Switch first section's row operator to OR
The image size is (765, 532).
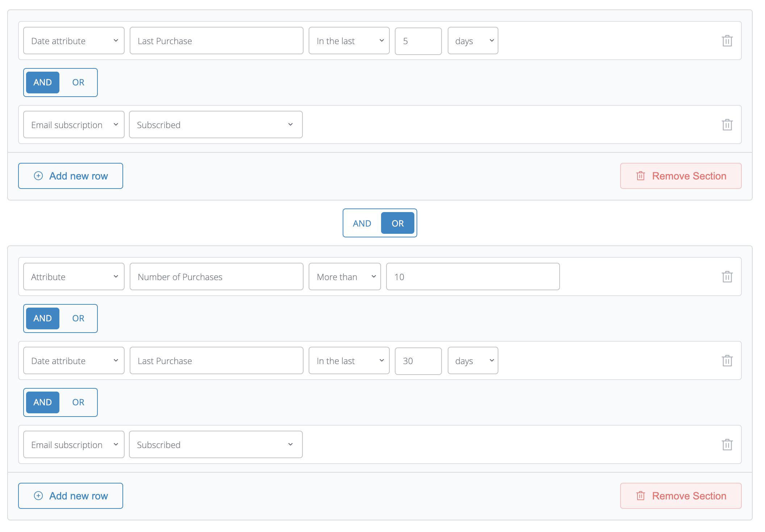click(x=78, y=83)
